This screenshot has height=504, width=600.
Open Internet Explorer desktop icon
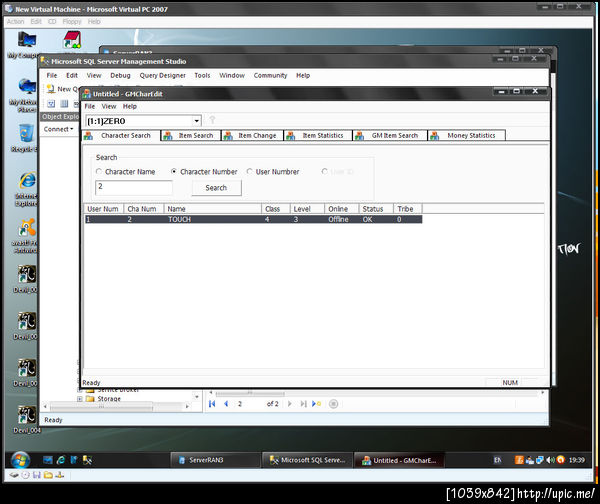pyautogui.click(x=26, y=190)
